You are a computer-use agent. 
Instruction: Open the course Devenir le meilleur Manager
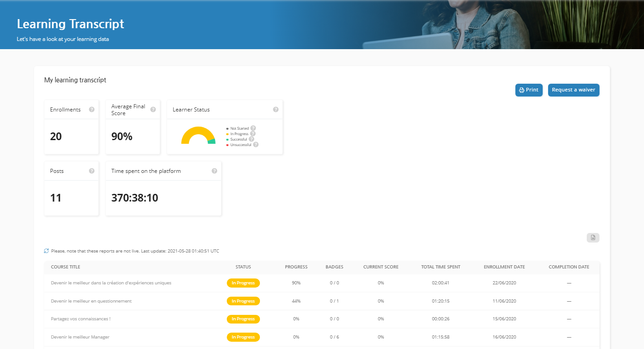point(80,337)
